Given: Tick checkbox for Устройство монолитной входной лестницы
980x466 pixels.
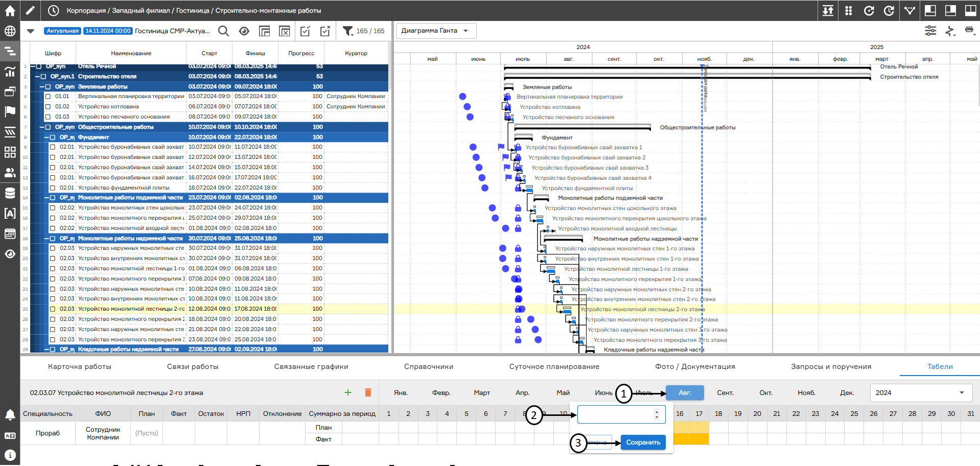Looking at the screenshot, I should pyautogui.click(x=53, y=228).
